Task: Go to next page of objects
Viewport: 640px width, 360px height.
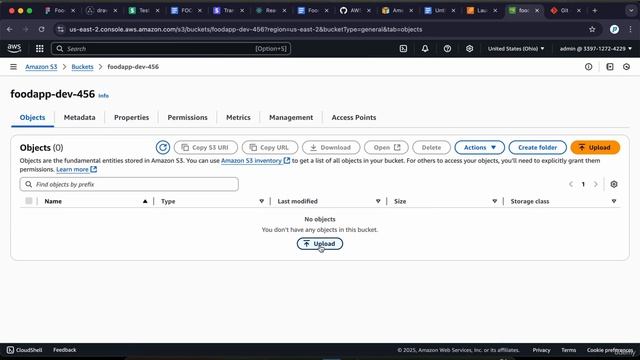Action: [x=596, y=184]
